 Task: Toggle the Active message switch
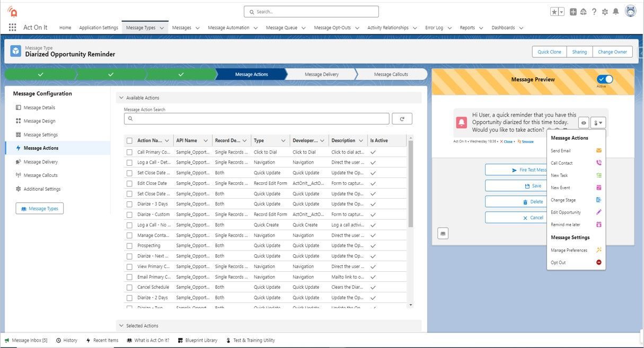point(604,79)
